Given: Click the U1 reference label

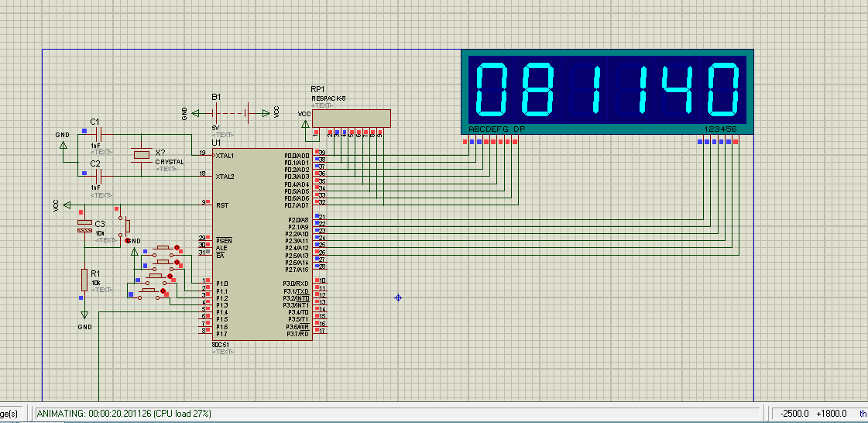Looking at the screenshot, I should [217, 143].
